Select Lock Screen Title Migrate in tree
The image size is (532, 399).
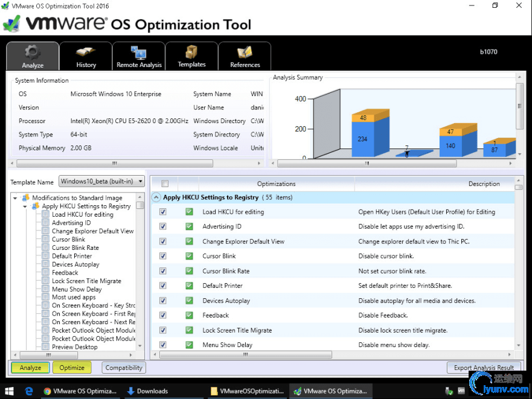(x=86, y=281)
